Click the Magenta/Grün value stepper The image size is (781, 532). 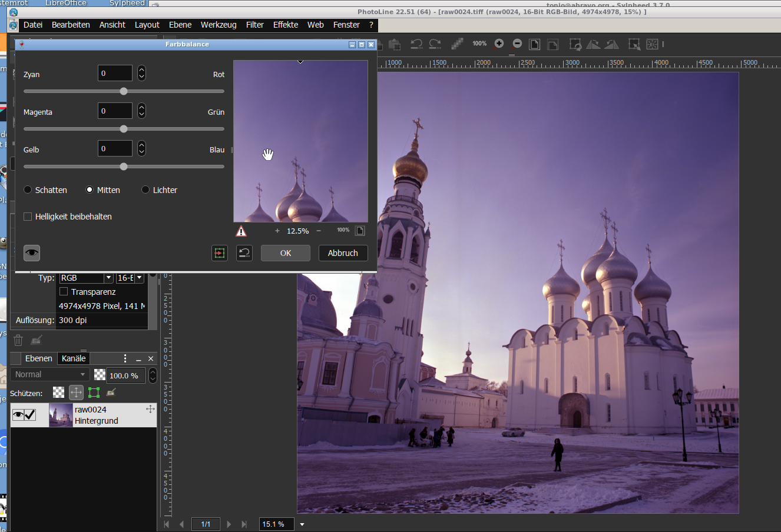point(141,111)
